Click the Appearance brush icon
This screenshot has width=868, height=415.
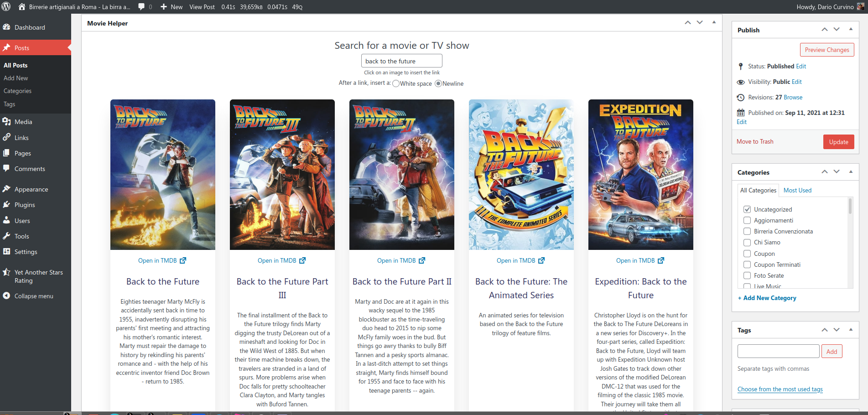click(x=6, y=189)
